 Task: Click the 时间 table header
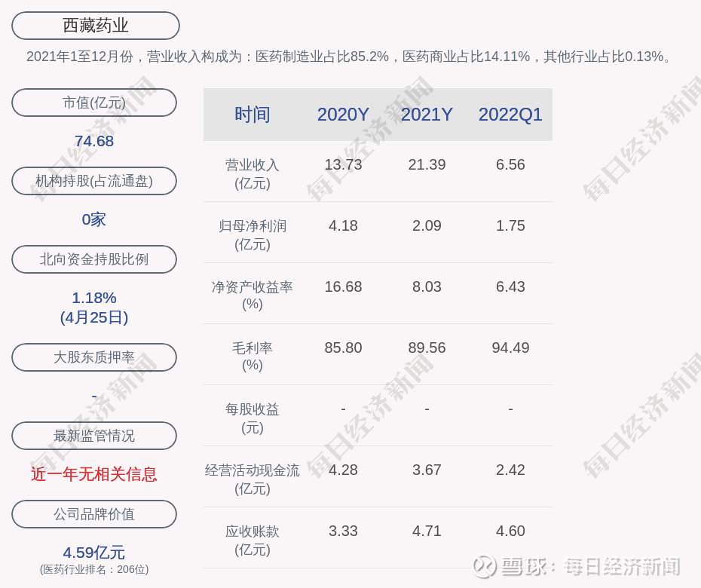click(x=253, y=115)
